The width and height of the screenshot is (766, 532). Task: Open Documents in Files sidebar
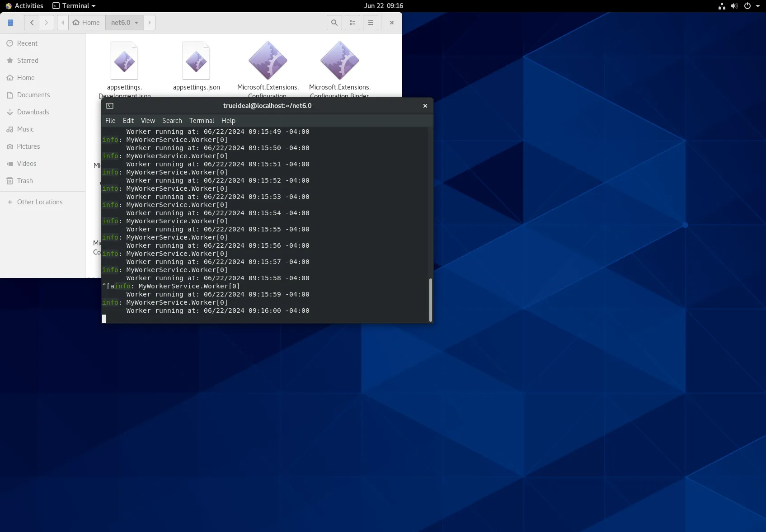click(x=42, y=95)
